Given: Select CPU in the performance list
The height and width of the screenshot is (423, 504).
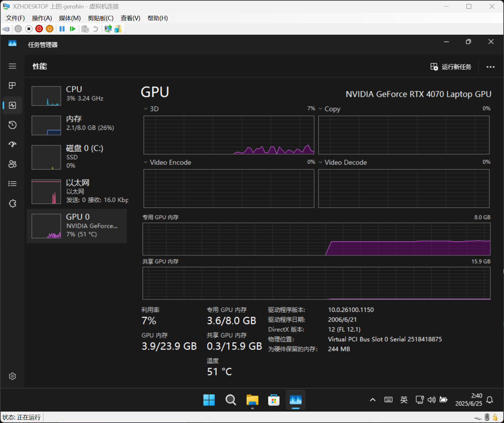Looking at the screenshot, I should [77, 96].
